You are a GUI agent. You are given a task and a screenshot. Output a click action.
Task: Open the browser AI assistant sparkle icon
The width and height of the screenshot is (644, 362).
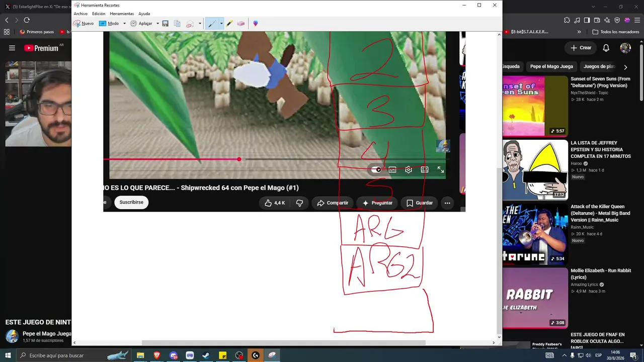[x=607, y=20]
